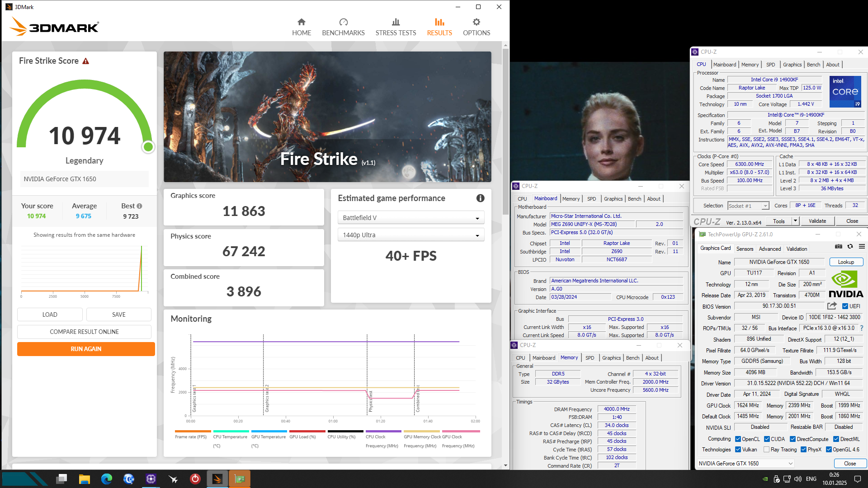Click the Lookup button in GPU-Z
The height and width of the screenshot is (488, 868).
click(846, 262)
